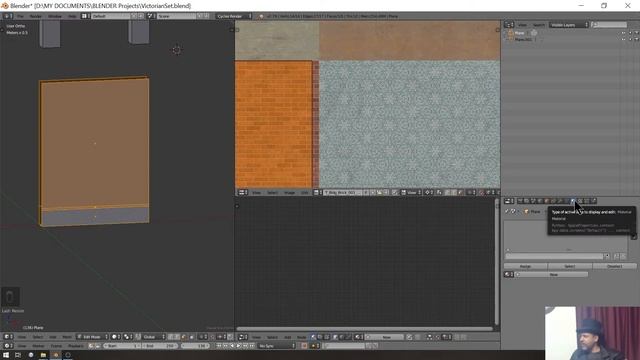The height and width of the screenshot is (360, 640).
Task: Select Plane.001 object in Outliner
Action: [x=522, y=40]
